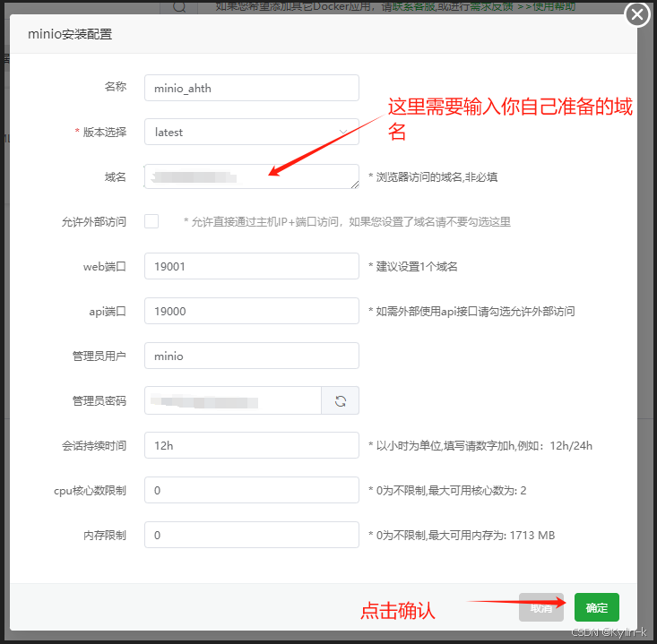Viewport: 657px width, 644px height.
Task: Focus the 名称 field containing minio_ahth
Action: click(251, 88)
